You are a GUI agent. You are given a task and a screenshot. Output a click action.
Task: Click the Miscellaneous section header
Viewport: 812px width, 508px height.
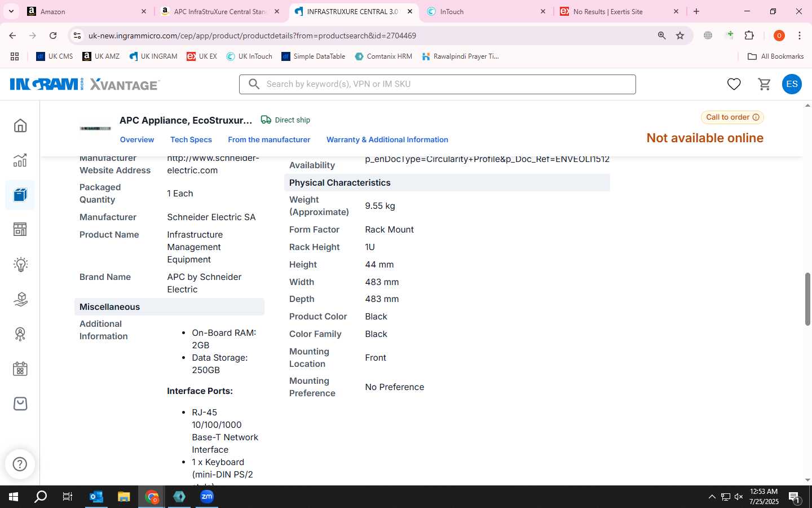coord(169,306)
